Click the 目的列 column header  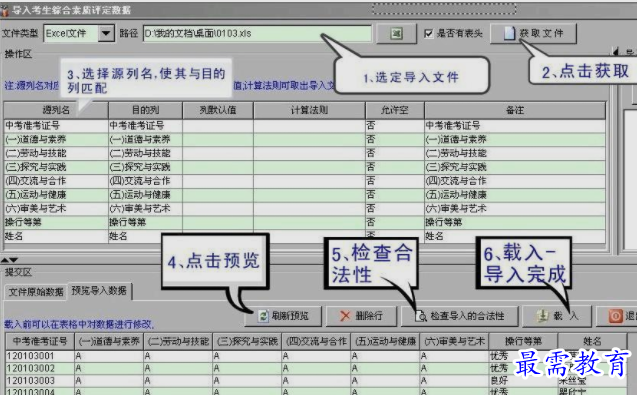tap(145, 110)
